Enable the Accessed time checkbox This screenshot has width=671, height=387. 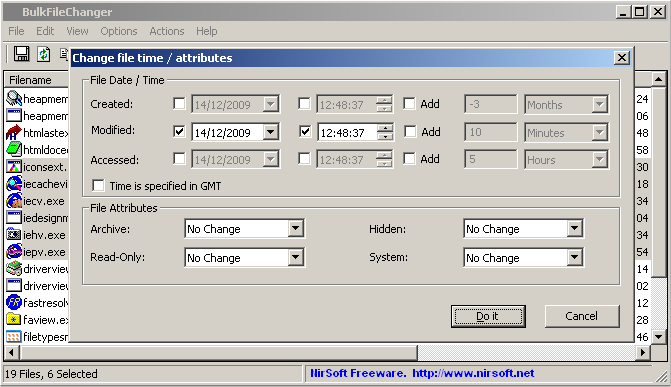click(304, 159)
